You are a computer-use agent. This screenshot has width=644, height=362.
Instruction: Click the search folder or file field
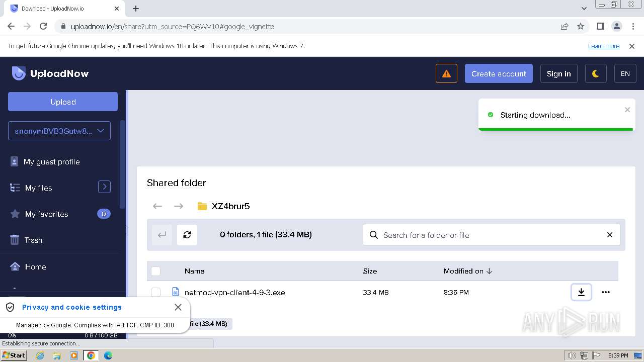coord(491,235)
